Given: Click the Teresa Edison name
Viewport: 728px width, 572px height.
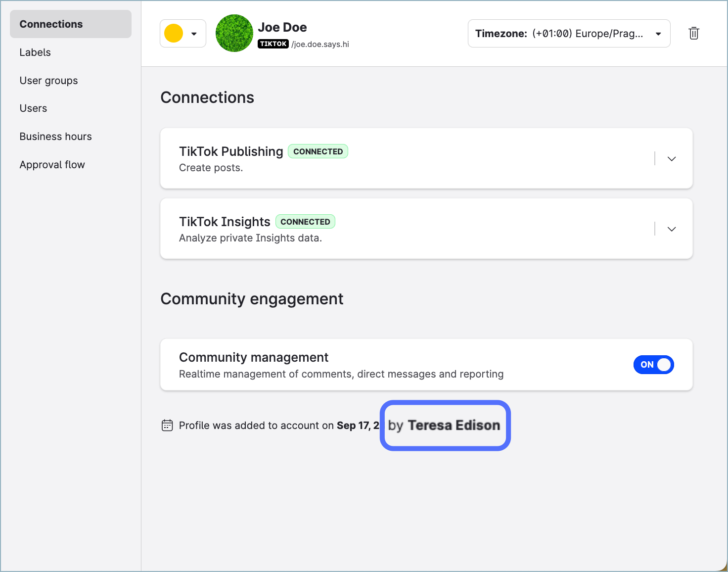Looking at the screenshot, I should pyautogui.click(x=454, y=426).
